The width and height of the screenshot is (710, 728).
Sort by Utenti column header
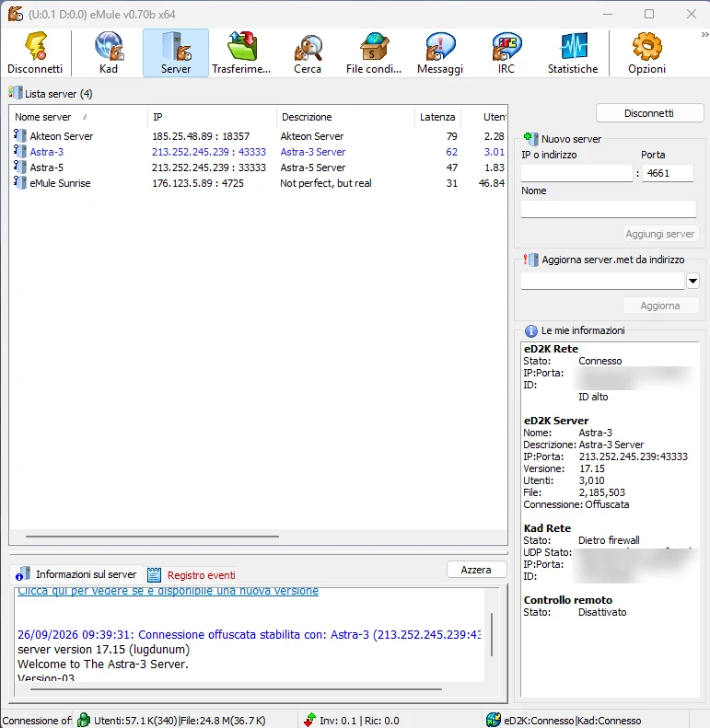(x=484, y=117)
